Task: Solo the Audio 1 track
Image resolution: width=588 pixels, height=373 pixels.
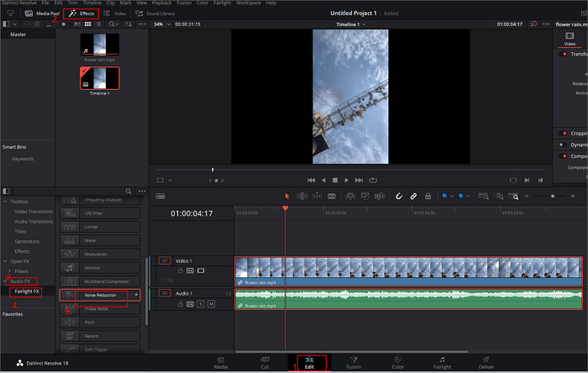Action: tap(201, 304)
